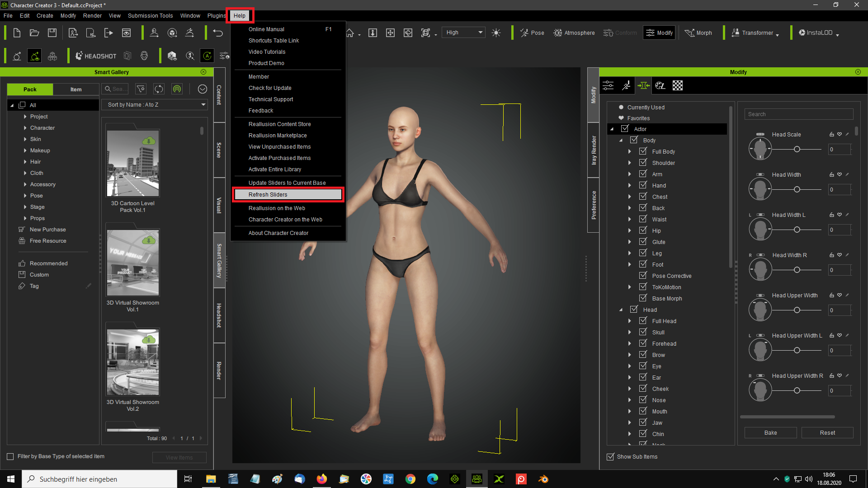The width and height of the screenshot is (868, 488).
Task: Collapse the Body group in the morph tree
Action: point(621,140)
